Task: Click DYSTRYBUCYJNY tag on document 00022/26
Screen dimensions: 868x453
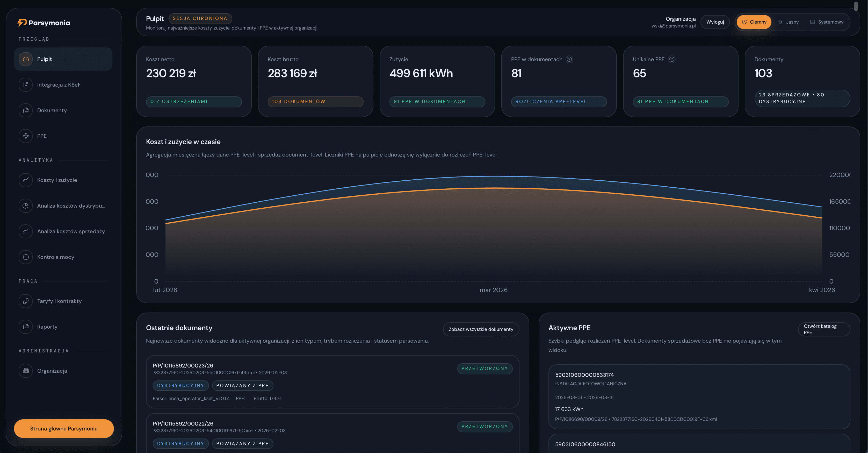Action: [180, 444]
